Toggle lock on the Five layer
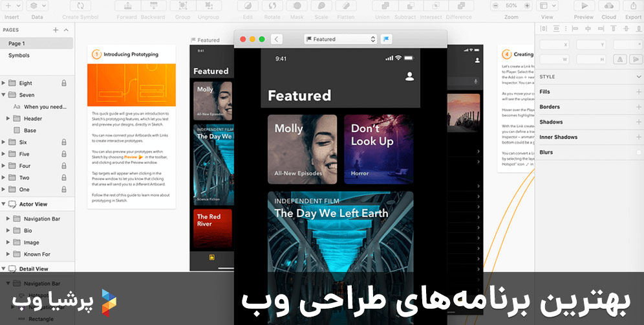Viewport: 644px width, 325px height. [x=64, y=154]
